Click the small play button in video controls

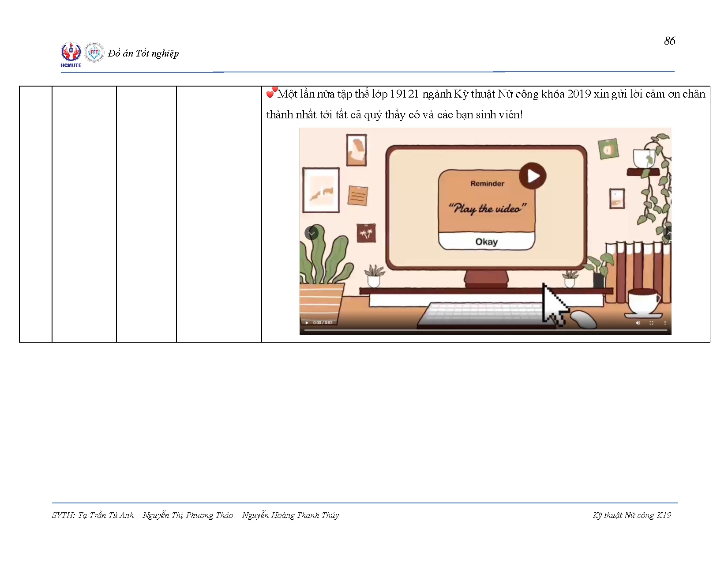point(307,323)
